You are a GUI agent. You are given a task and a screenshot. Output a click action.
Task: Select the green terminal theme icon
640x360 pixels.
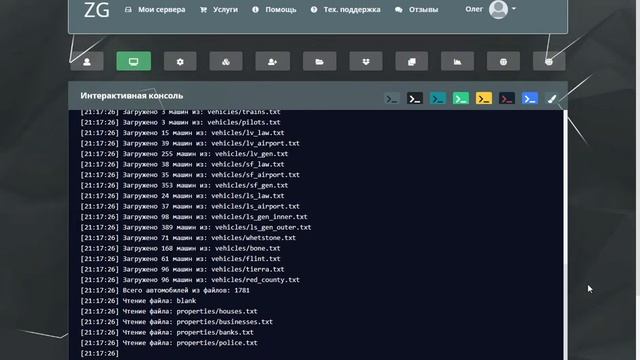point(460,99)
